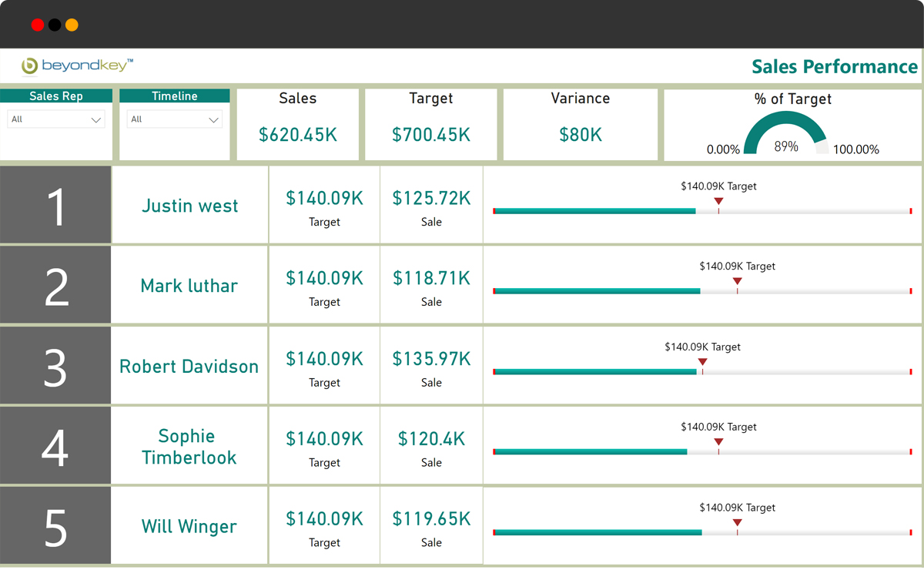Click Will Winger's green progress bar
Viewport: 924px width, 570px height.
coord(597,532)
